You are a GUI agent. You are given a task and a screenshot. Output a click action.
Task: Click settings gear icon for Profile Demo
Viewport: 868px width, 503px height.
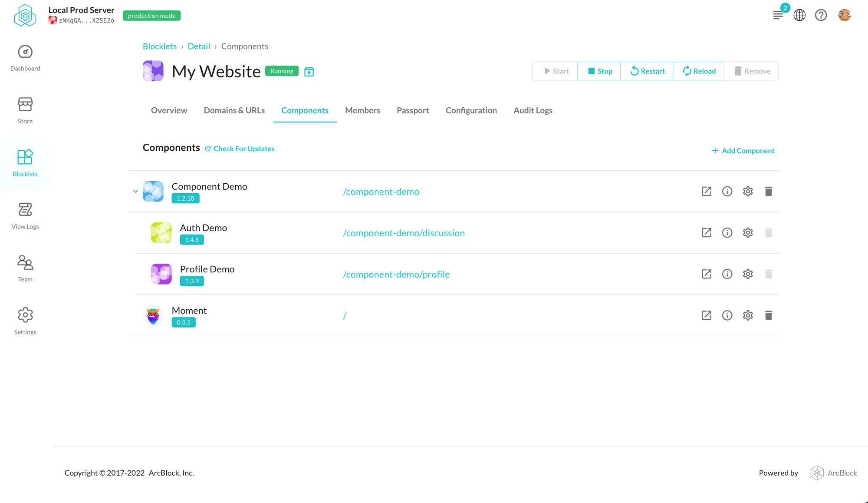pos(748,274)
